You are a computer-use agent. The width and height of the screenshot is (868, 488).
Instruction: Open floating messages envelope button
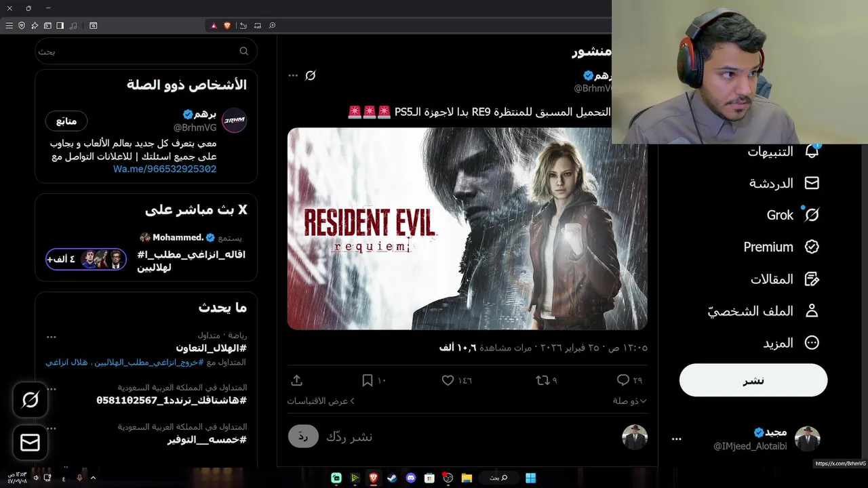[x=31, y=443]
